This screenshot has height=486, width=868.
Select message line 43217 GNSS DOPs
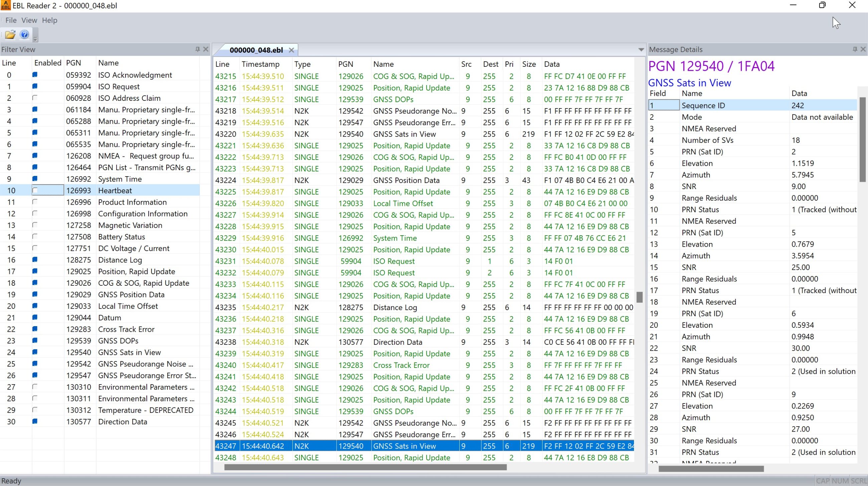pos(424,99)
